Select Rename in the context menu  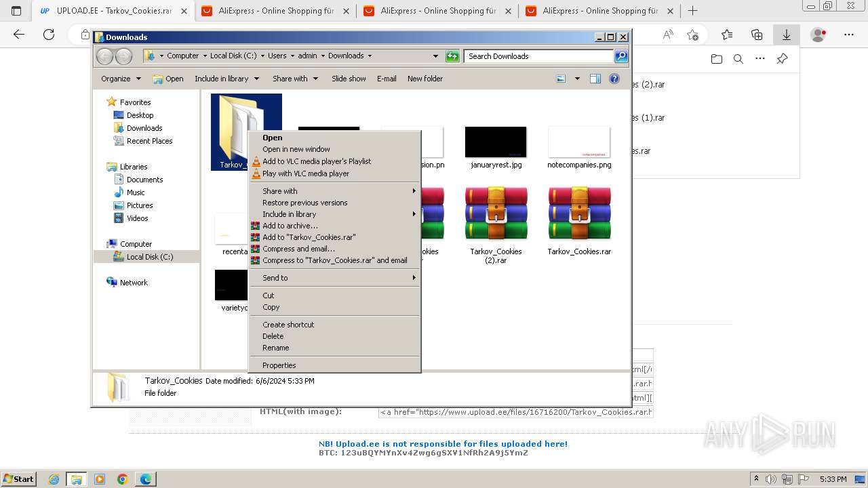335,348
